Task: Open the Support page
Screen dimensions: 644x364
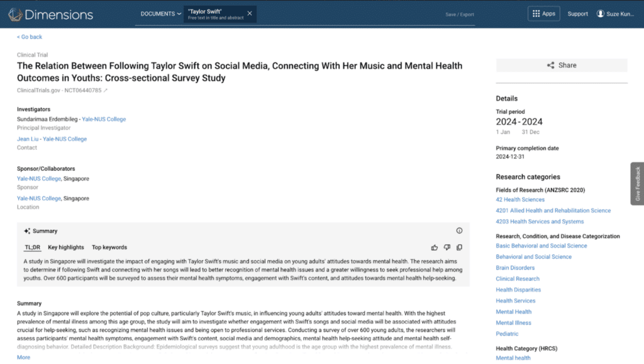Action: click(x=577, y=14)
